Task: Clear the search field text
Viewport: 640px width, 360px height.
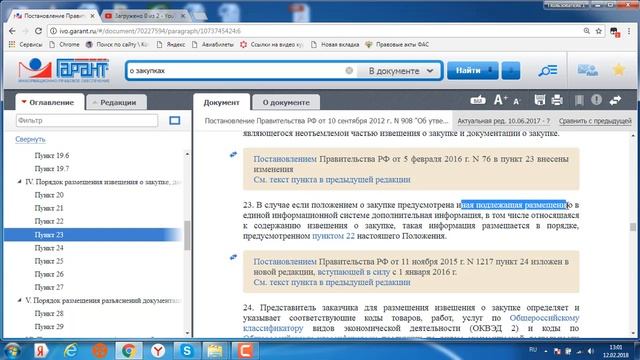Action: point(349,71)
